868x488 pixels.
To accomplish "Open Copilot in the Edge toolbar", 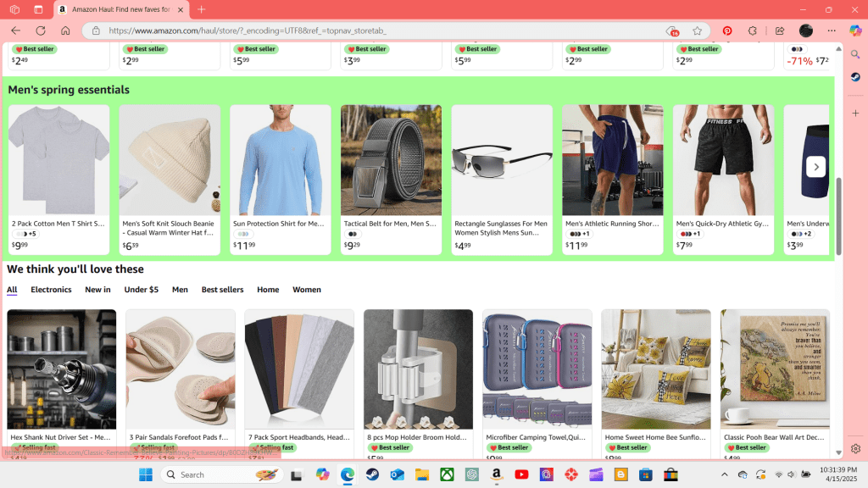I will pos(855,30).
